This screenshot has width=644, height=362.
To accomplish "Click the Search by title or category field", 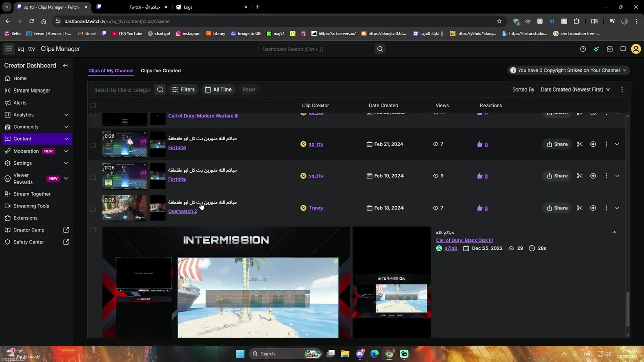I will (x=122, y=89).
